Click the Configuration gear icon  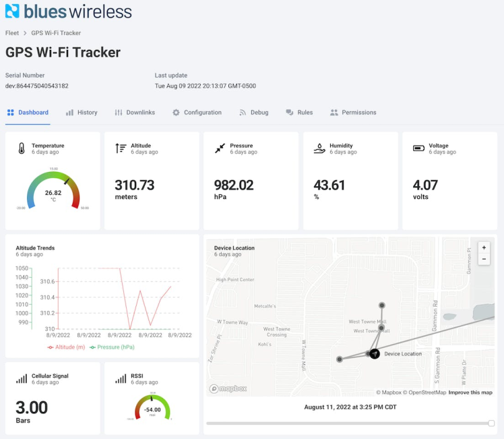tap(176, 112)
